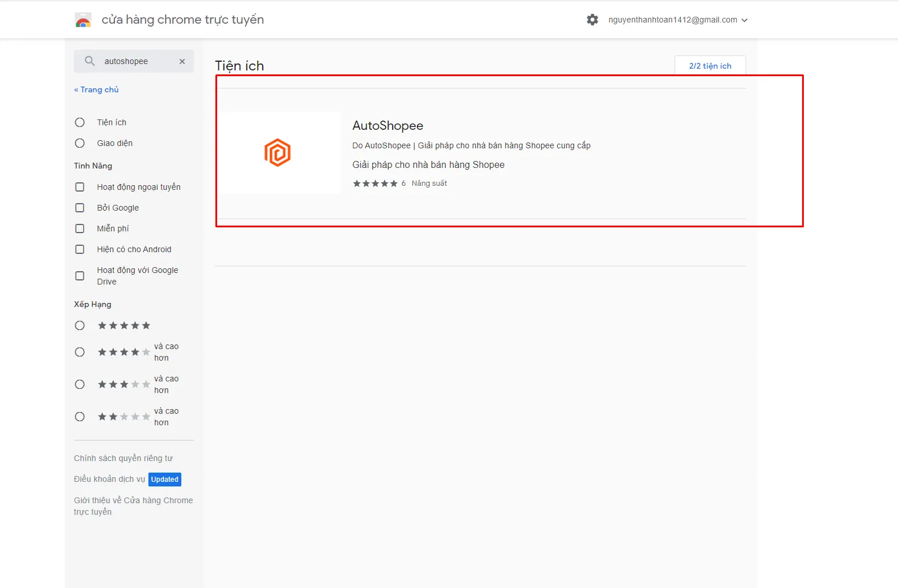Select the five-star rating filter
This screenshot has width=898, height=588.
tap(80, 325)
